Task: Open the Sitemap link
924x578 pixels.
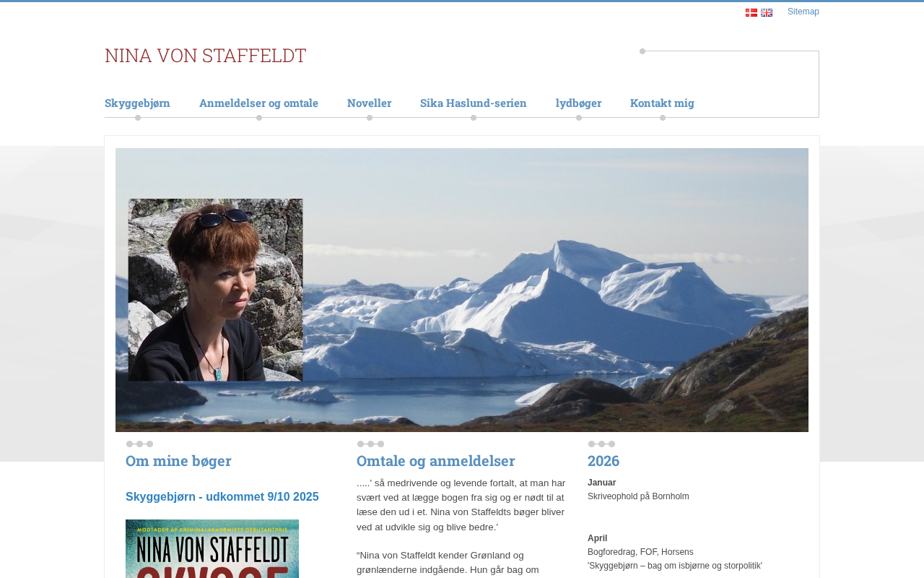Action: coord(803,12)
